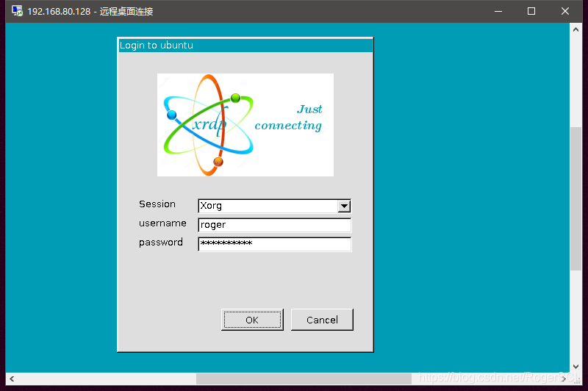588x391 pixels.
Task: Focus the username field containing roger
Action: [x=274, y=225]
